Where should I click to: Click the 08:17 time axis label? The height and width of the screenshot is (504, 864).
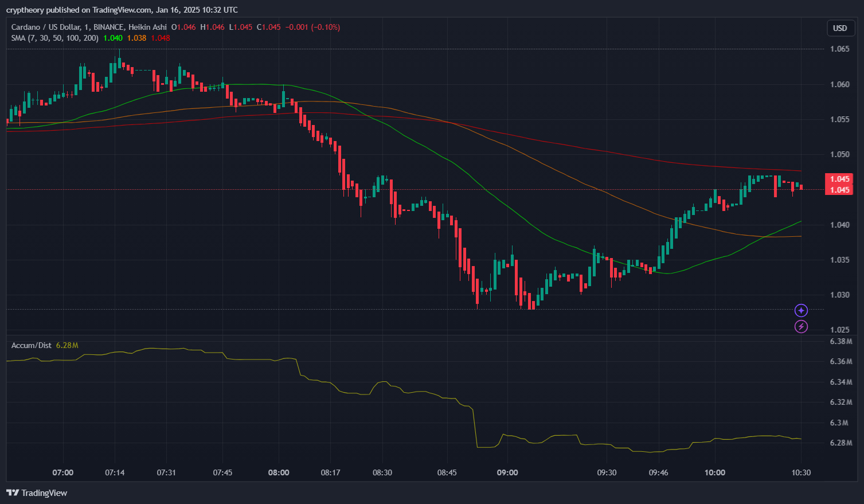click(330, 472)
